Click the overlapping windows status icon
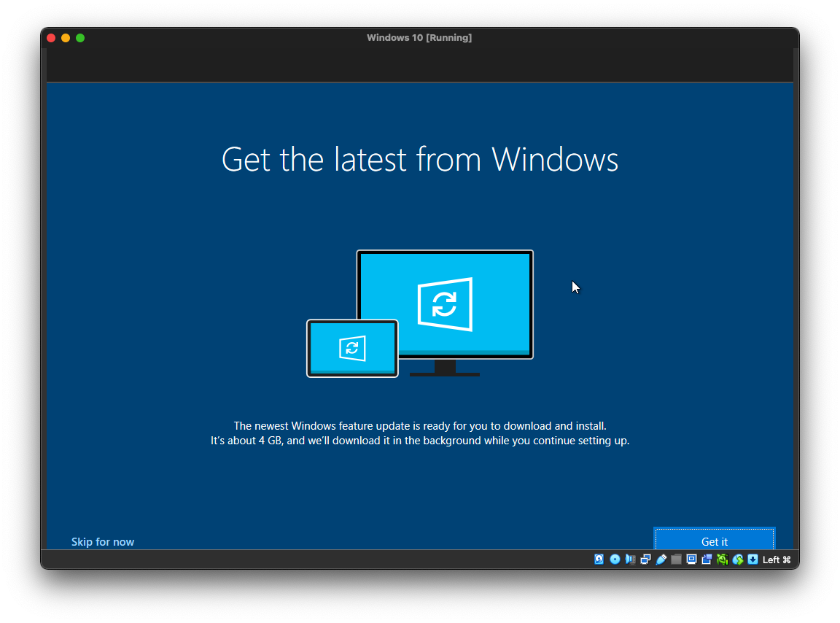The height and width of the screenshot is (623, 840). coord(707,560)
